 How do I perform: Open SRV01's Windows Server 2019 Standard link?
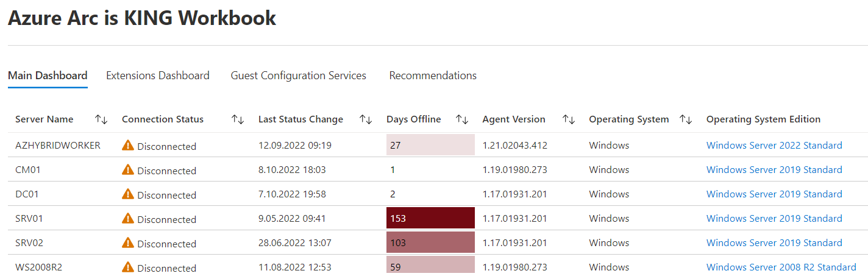click(x=774, y=219)
